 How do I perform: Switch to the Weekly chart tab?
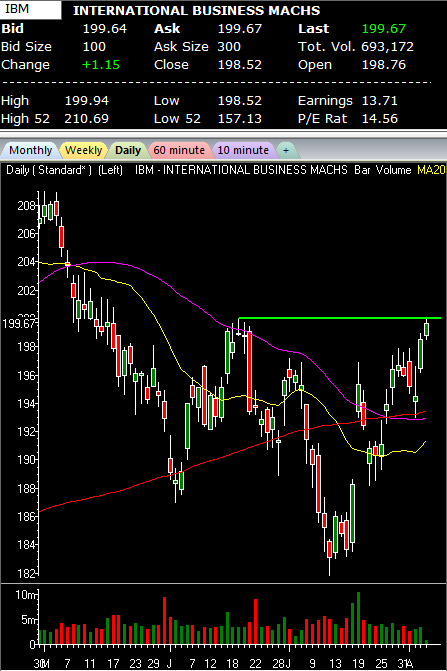click(x=83, y=150)
